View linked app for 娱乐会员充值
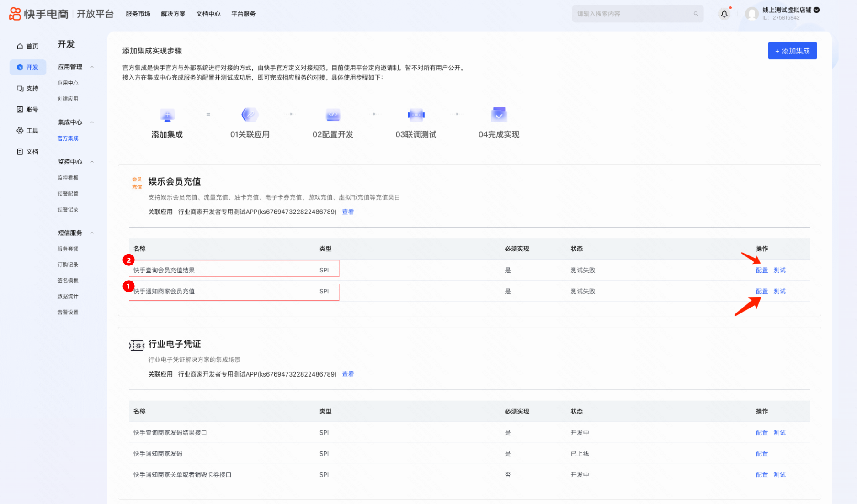 (348, 212)
